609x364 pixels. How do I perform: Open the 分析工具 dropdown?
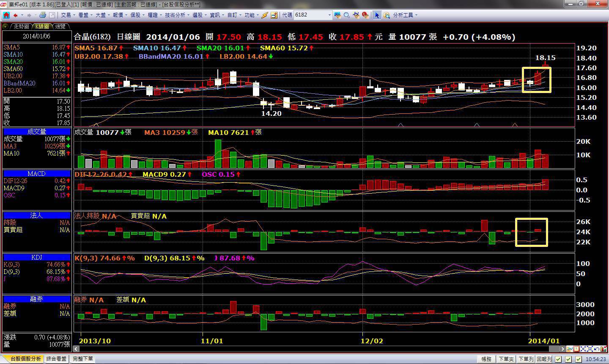click(405, 15)
